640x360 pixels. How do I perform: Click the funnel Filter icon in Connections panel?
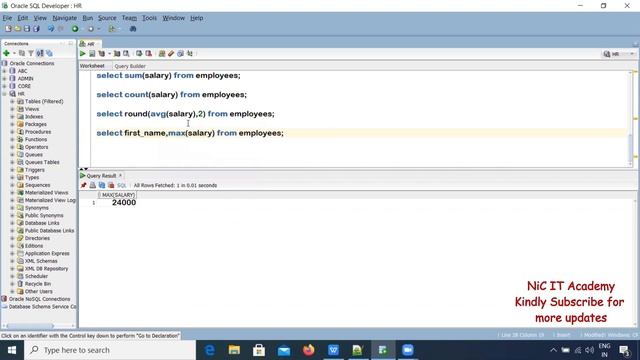(31, 53)
